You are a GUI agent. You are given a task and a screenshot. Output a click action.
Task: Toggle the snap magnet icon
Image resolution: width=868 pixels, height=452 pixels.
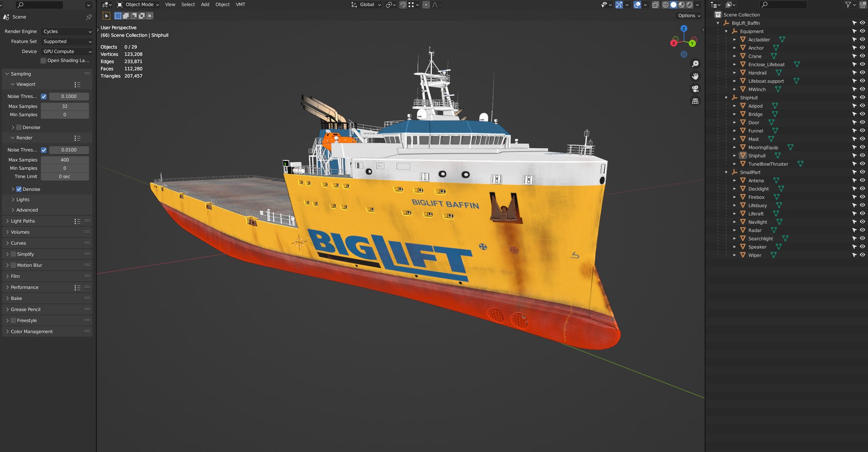[x=403, y=5]
